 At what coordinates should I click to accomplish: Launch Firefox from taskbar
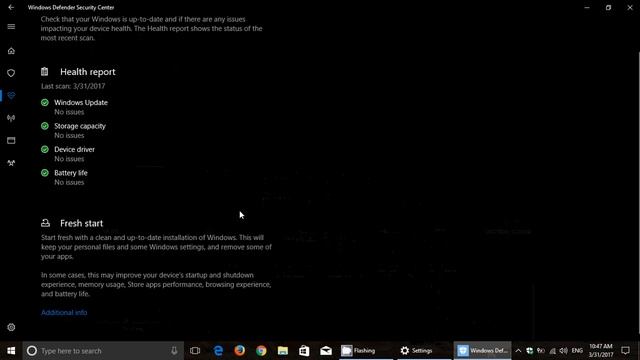(x=240, y=351)
